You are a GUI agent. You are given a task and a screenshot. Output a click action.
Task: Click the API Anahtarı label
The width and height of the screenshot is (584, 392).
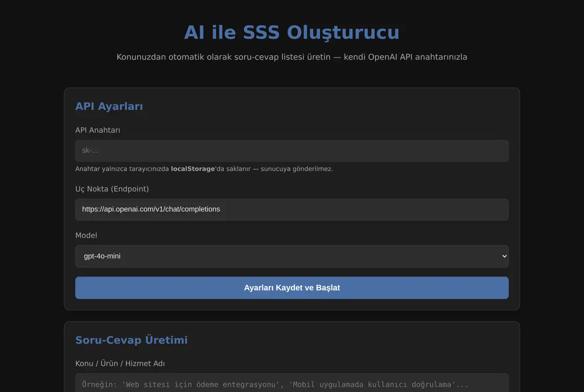tap(98, 130)
